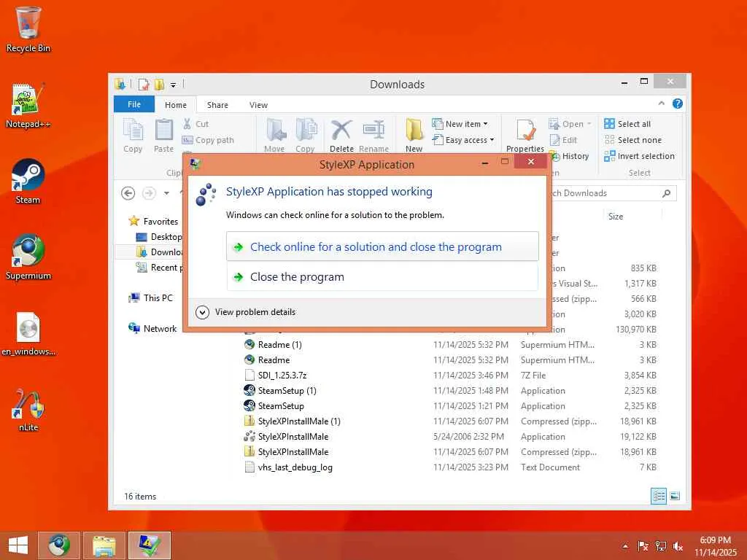The width and height of the screenshot is (747, 560).
Task: Open the nLite desktop shortcut
Action: click(x=28, y=410)
